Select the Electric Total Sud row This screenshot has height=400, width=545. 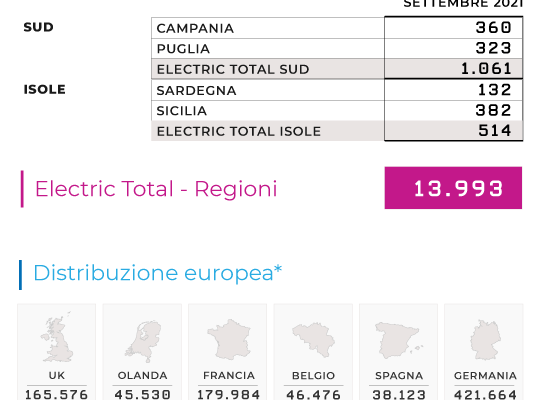point(337,69)
